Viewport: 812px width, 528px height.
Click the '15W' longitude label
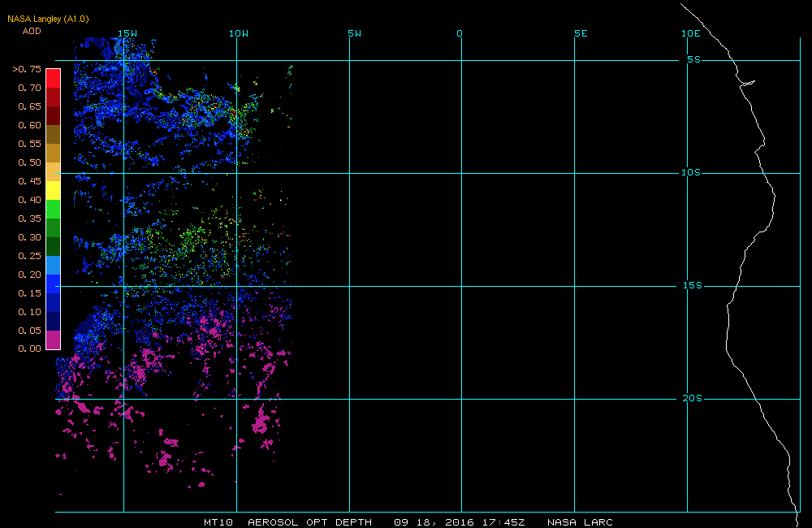point(127,33)
